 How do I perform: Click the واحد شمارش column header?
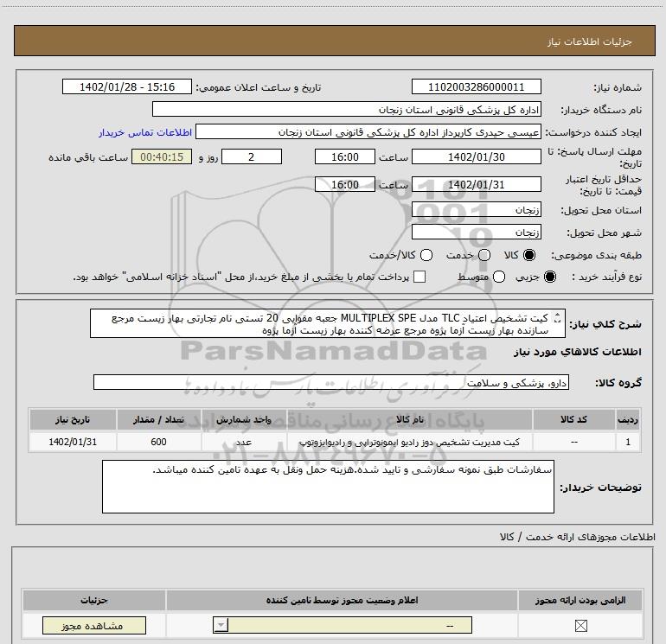coord(244,419)
